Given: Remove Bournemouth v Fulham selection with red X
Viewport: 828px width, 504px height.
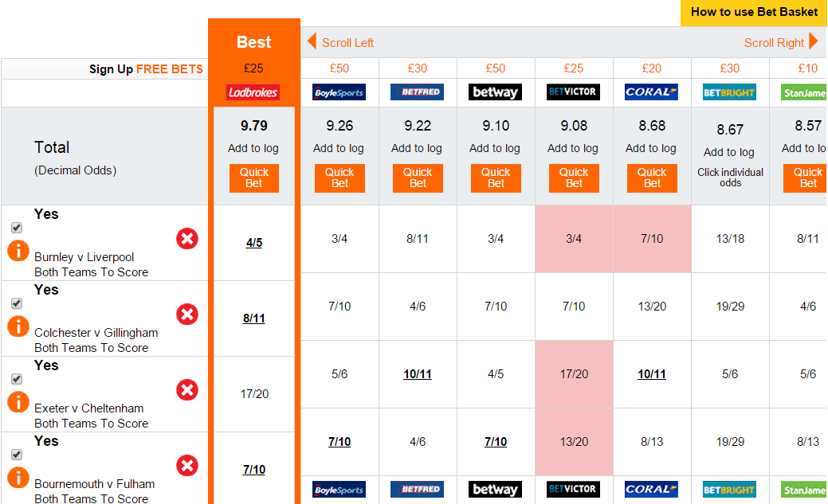Looking at the screenshot, I should tap(187, 466).
